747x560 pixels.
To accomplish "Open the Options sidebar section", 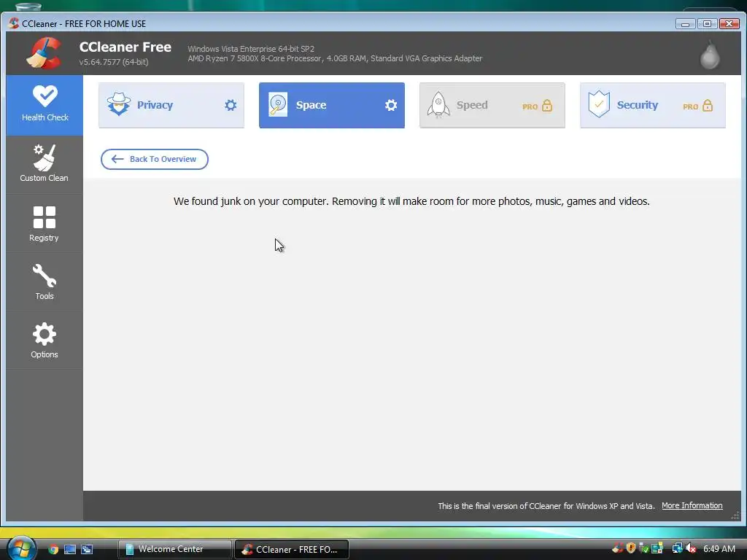I will [x=44, y=340].
